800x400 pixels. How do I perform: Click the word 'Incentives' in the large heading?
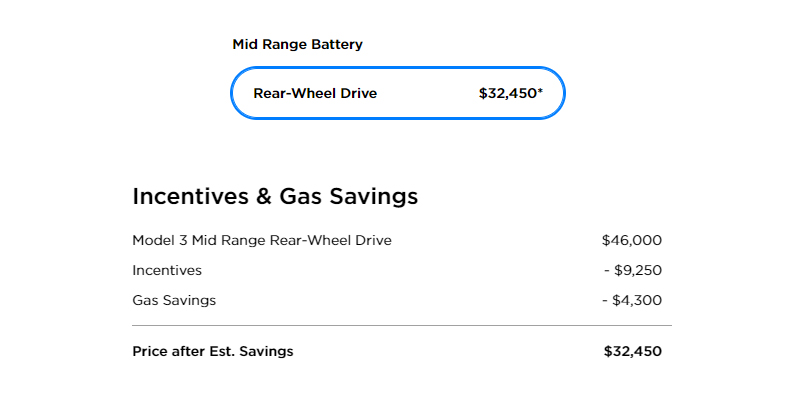190,197
